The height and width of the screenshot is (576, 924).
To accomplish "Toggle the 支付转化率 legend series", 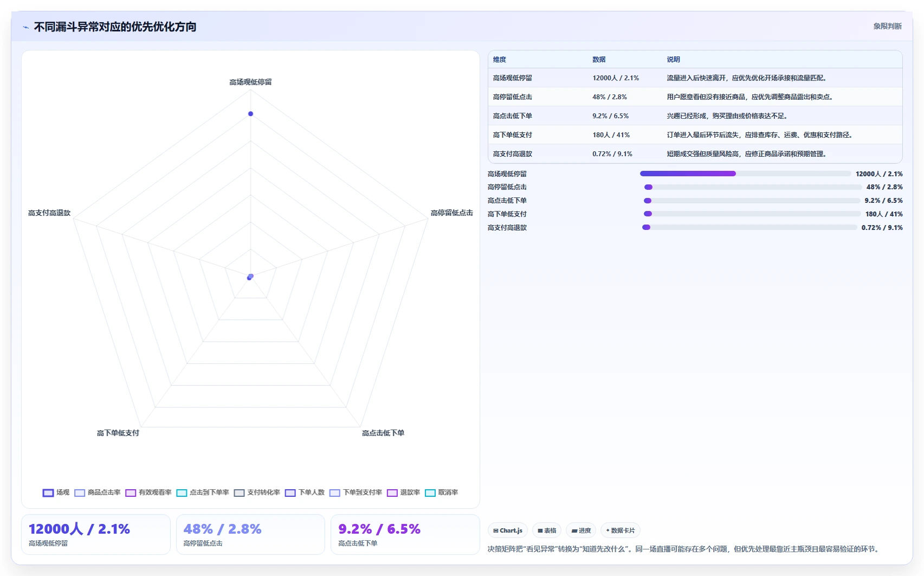I will point(257,492).
